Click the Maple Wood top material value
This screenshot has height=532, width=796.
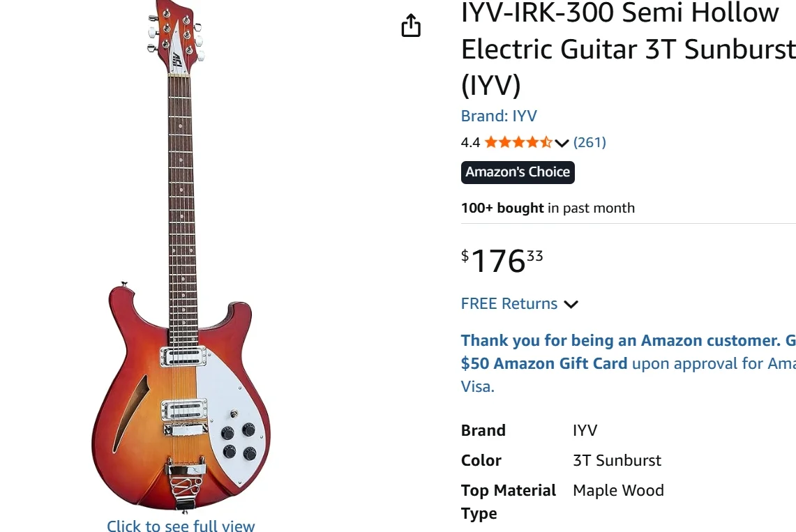click(x=618, y=490)
